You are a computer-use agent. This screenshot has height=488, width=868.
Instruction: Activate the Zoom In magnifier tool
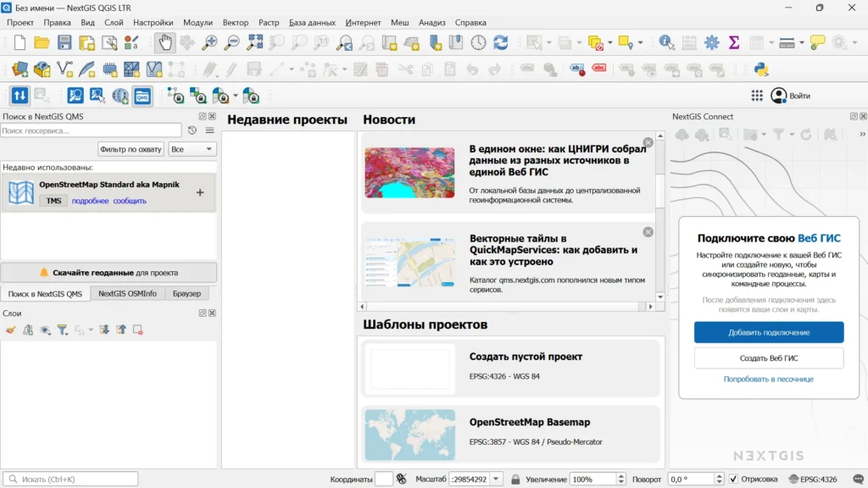point(210,42)
